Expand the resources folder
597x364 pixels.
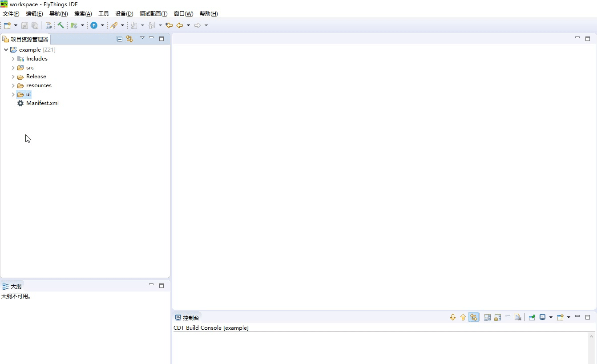[13, 85]
